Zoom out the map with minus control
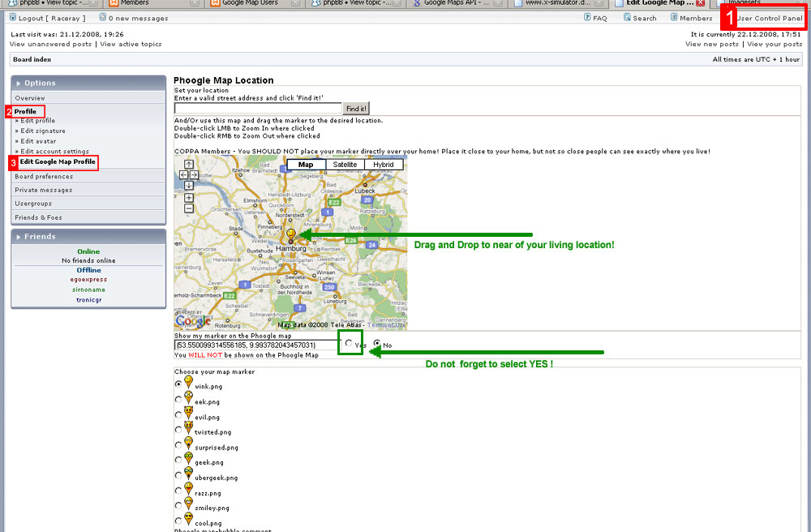The image size is (811, 532). (x=189, y=208)
